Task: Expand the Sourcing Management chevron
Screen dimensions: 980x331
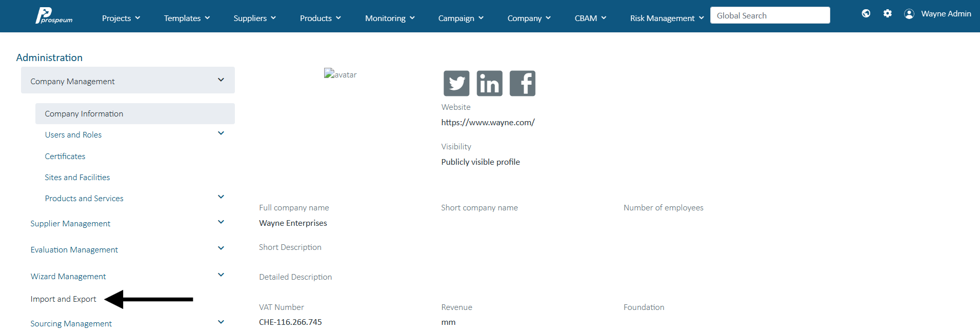Action: [x=221, y=322]
